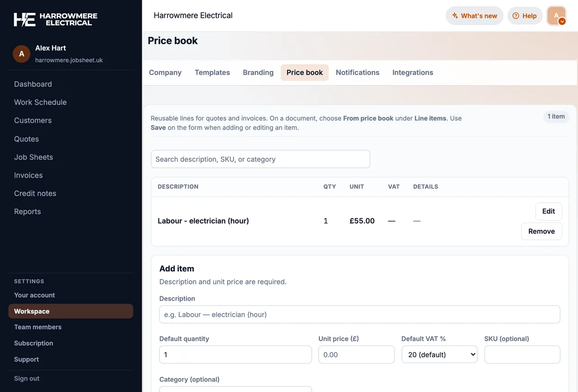Open the What's new announcements
The width and height of the screenshot is (578, 392).
coord(475,16)
